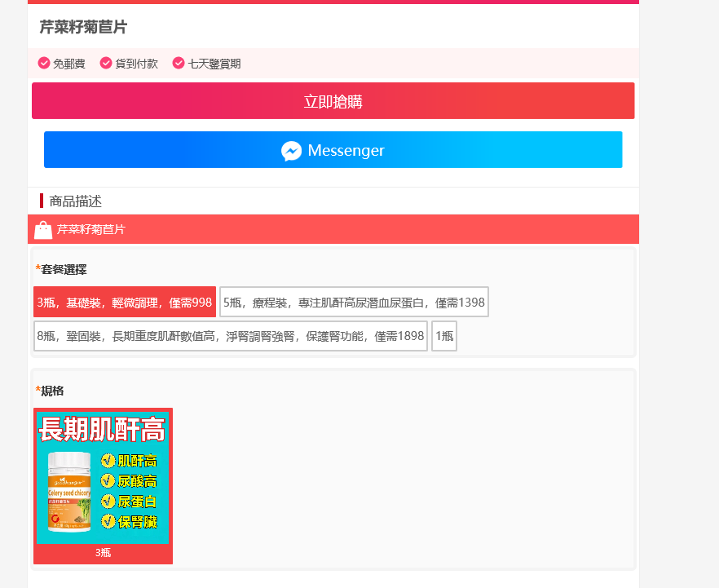Click the 貨到付款 text label
Image resolution: width=719 pixels, height=588 pixels.
(x=136, y=64)
